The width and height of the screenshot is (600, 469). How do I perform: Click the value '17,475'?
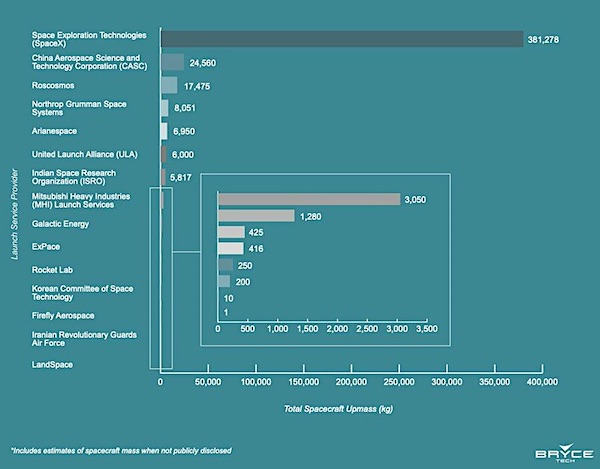point(197,86)
